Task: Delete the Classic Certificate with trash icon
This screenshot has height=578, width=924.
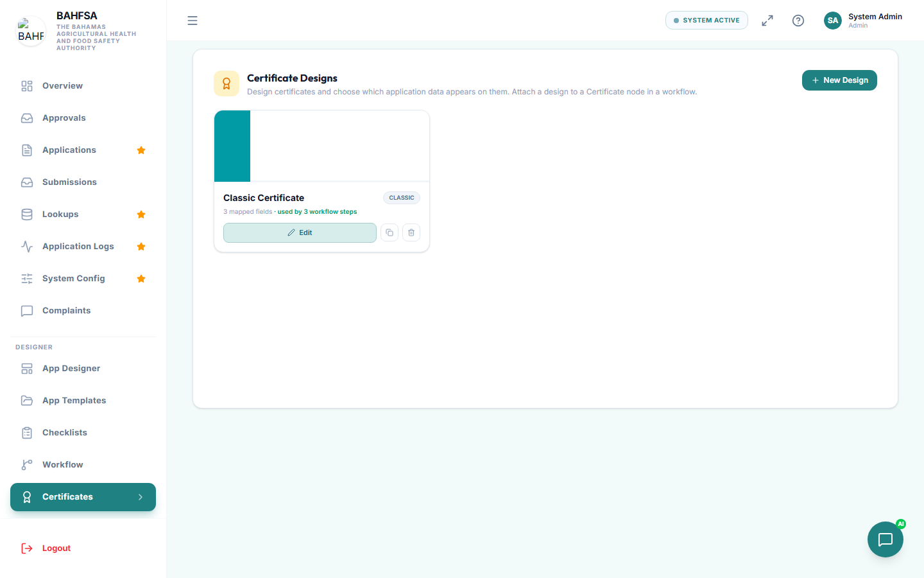Action: (411, 232)
